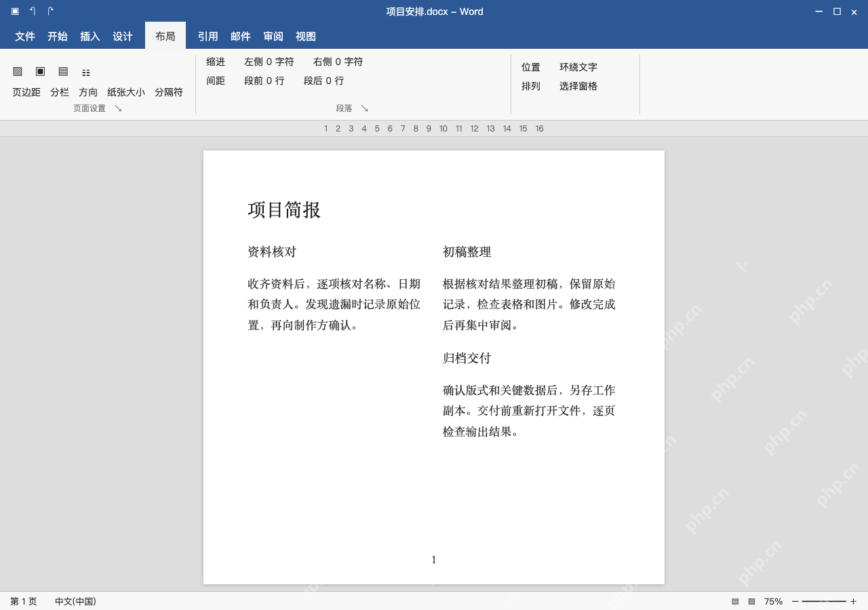Click the 段前 0 行 spacing field

264,81
